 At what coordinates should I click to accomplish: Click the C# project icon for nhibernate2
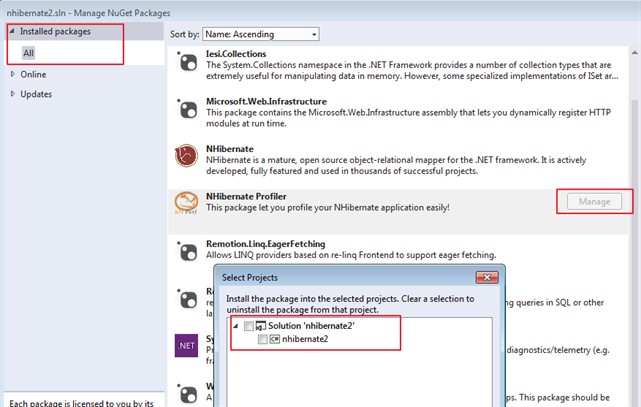(x=275, y=339)
